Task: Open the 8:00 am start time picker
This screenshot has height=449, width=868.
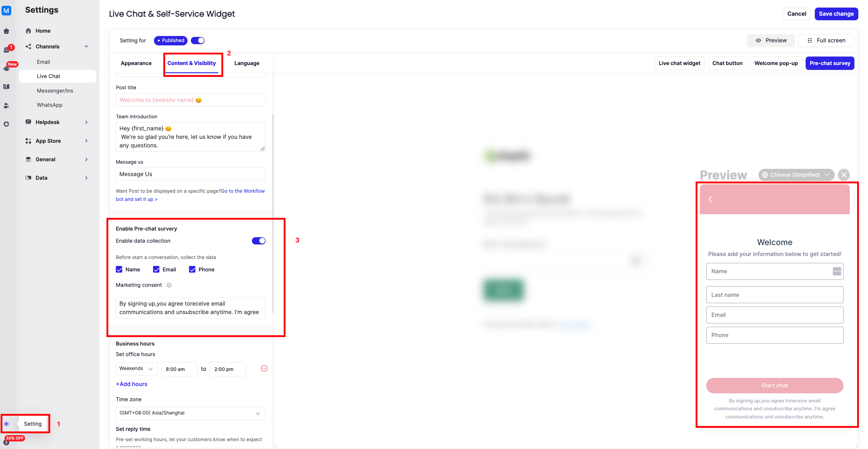Action: pos(179,369)
